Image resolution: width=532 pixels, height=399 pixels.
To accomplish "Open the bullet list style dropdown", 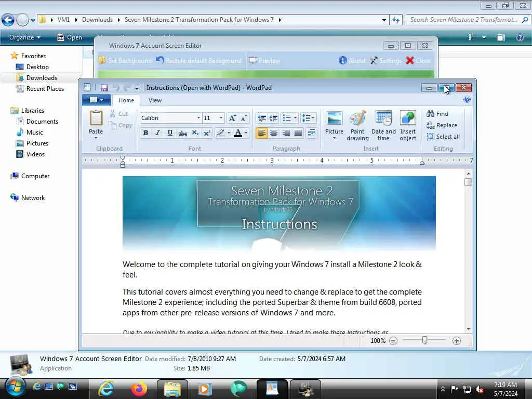I will point(295,118).
